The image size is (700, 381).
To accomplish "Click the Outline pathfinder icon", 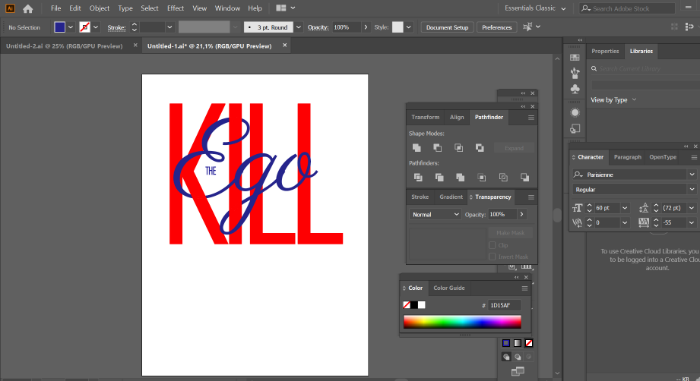I will tap(503, 177).
